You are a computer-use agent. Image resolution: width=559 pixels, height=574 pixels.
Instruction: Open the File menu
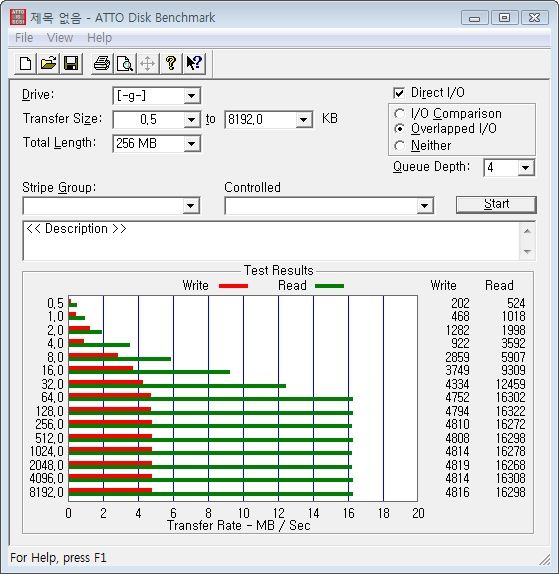pyautogui.click(x=24, y=38)
